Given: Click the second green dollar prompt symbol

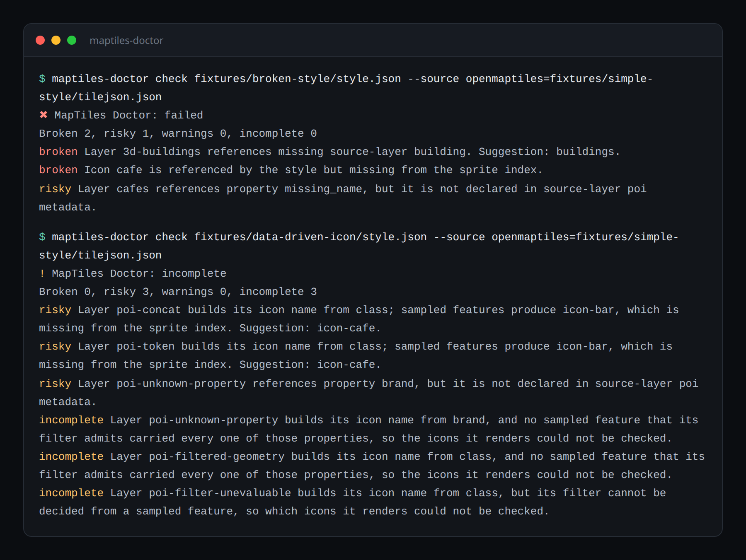Looking at the screenshot, I should pyautogui.click(x=42, y=237).
